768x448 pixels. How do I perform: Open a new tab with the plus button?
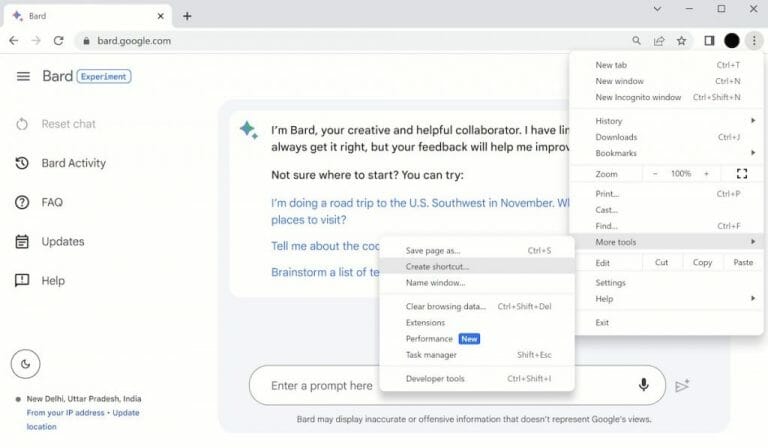(x=187, y=16)
